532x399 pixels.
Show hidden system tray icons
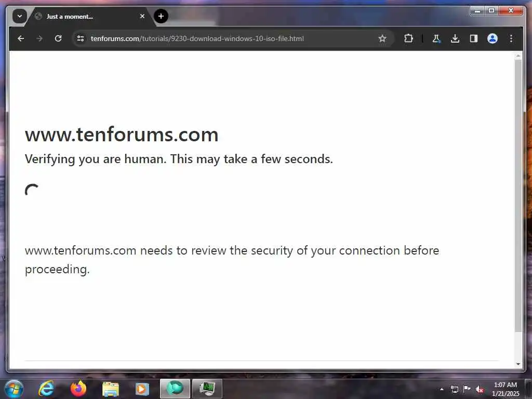click(x=442, y=389)
